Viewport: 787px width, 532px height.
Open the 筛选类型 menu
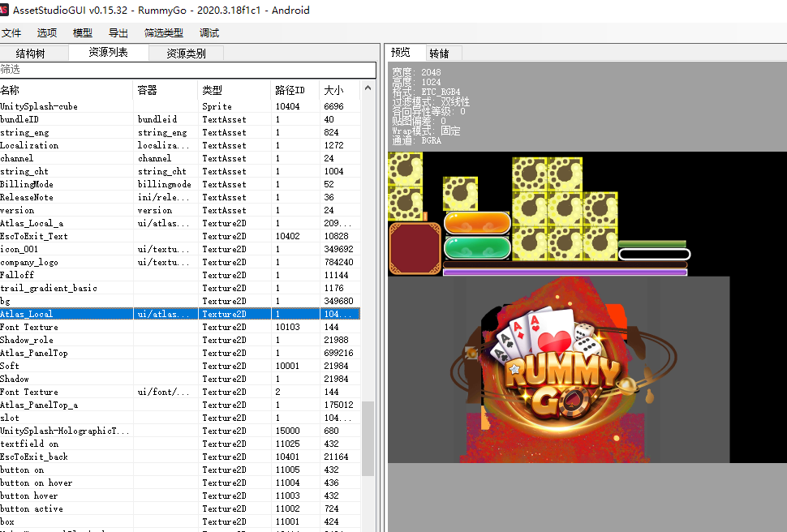coord(164,33)
